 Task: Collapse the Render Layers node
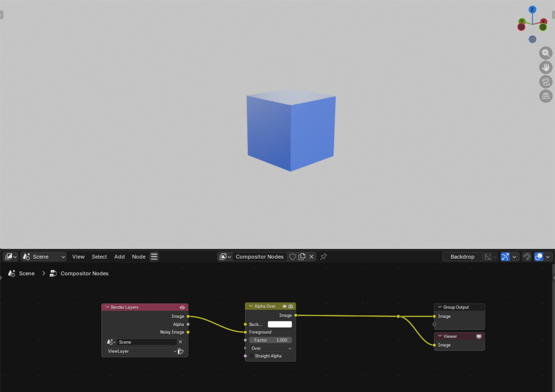pos(107,307)
